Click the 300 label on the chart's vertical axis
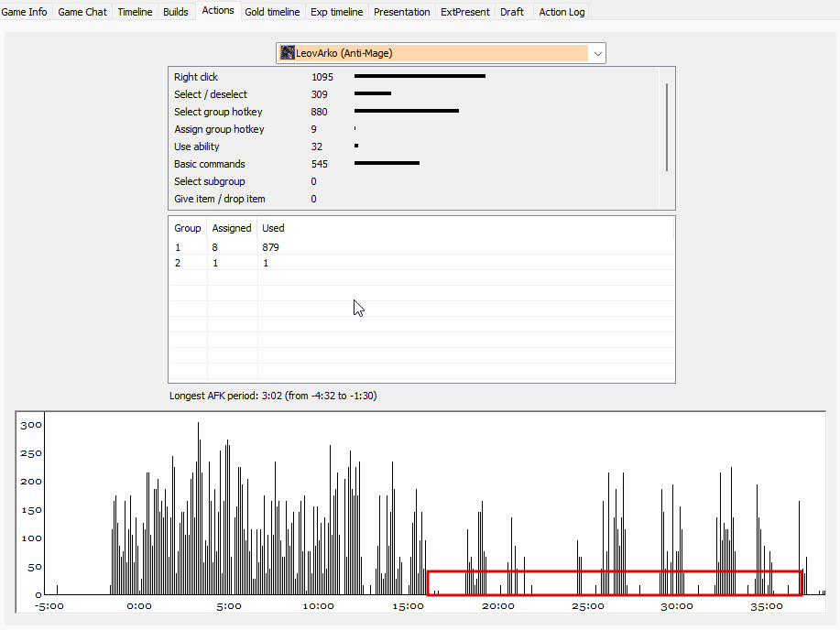The height and width of the screenshot is (630, 840). pyautogui.click(x=31, y=425)
